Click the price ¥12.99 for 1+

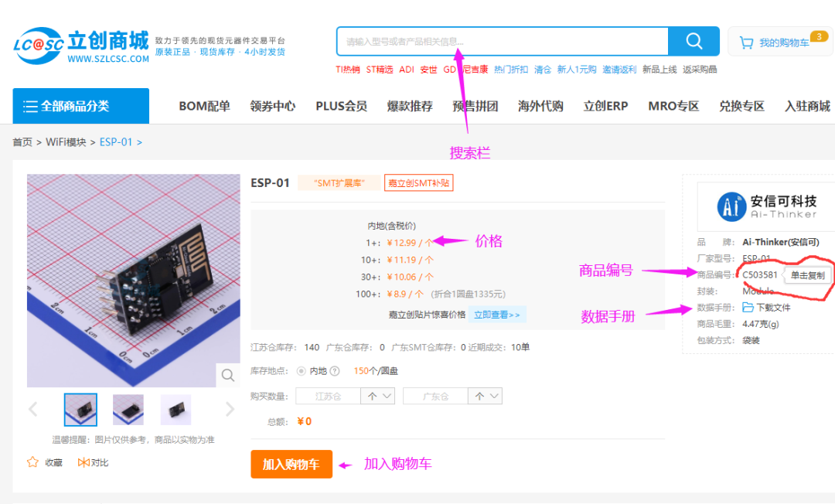click(410, 243)
